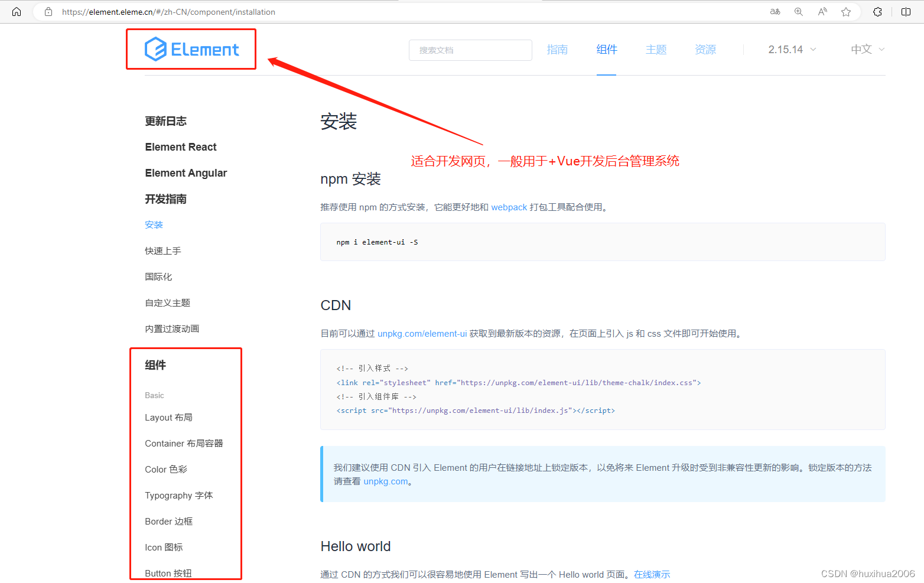The image size is (924, 583).
Task: Focus the 搜索文档 search box
Action: [x=470, y=50]
